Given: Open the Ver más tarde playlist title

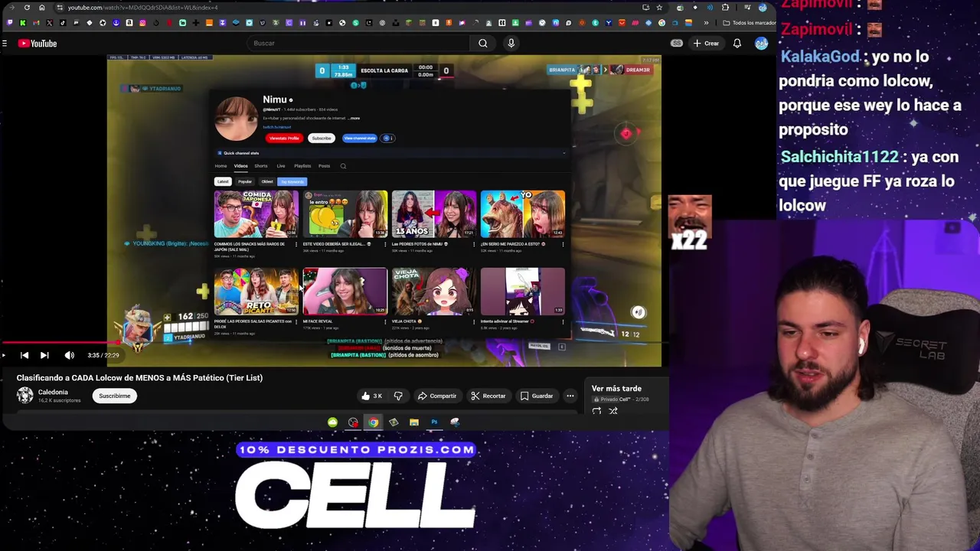Looking at the screenshot, I should [x=616, y=389].
